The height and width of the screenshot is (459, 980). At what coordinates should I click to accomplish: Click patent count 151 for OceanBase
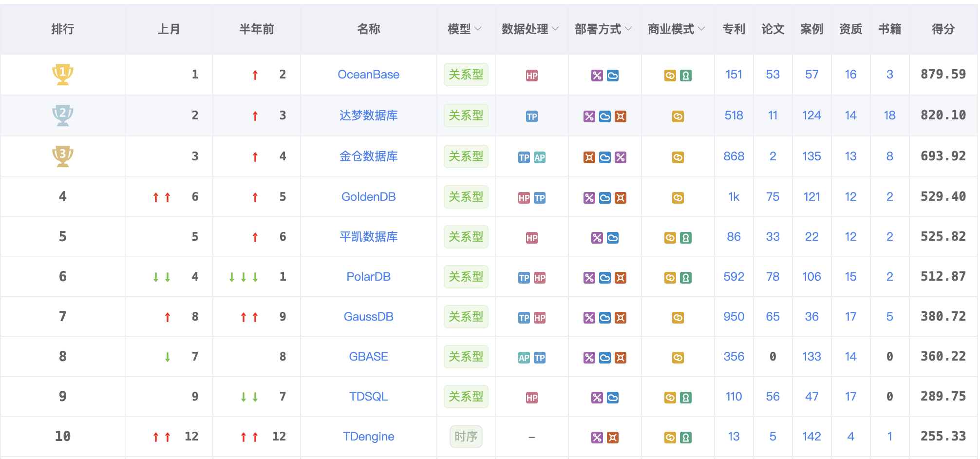tap(734, 75)
